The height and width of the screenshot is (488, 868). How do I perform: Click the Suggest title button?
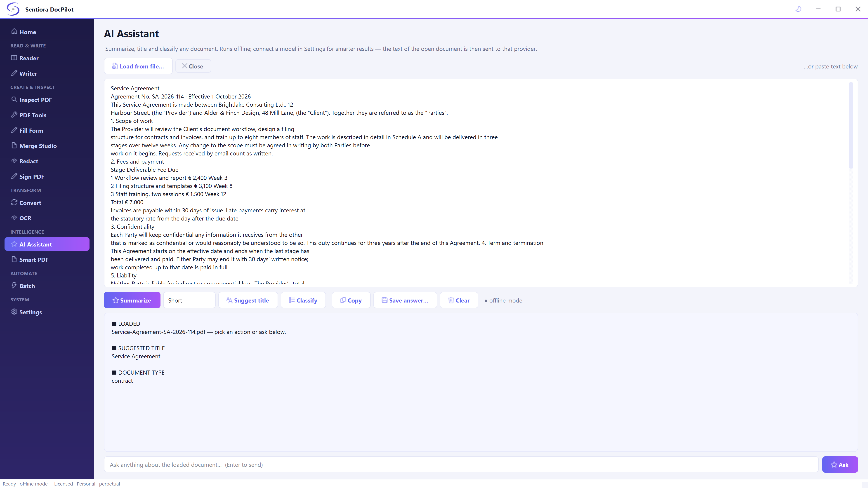click(x=248, y=300)
